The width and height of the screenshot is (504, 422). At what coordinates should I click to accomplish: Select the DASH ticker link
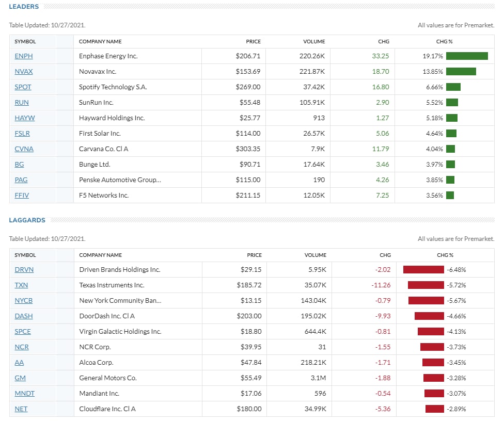[x=23, y=316]
